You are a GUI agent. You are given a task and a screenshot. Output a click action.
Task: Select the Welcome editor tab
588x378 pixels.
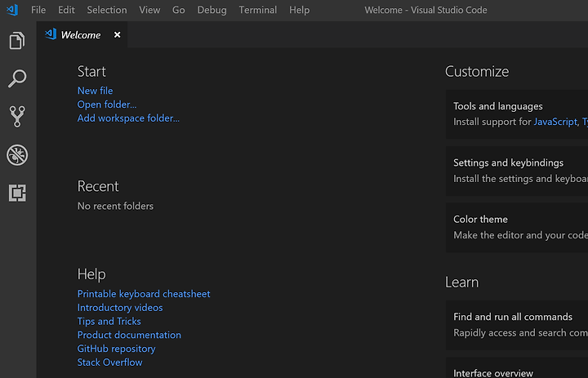pyautogui.click(x=82, y=35)
